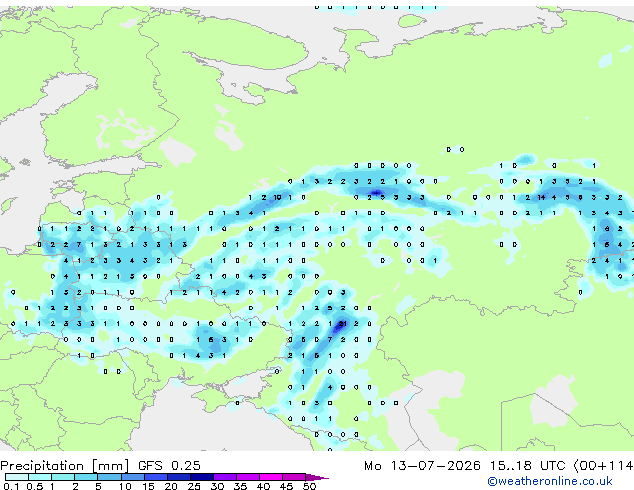This screenshot has height=490, width=634.
Task: Click the legend label "25"
Action: 194,486
